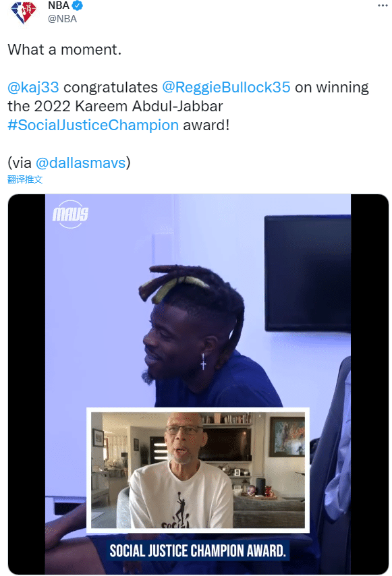The height and width of the screenshot is (576, 392).
Task: Click the cross earring in the video
Action: 203,362
